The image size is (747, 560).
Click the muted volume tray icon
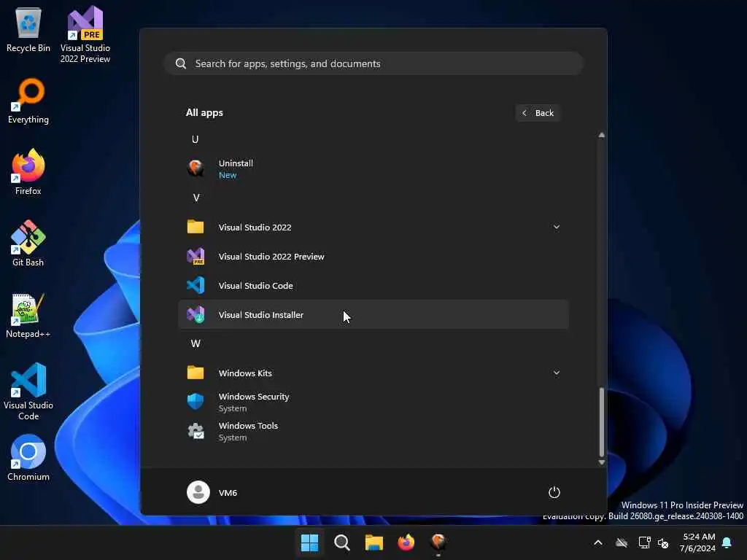(663, 542)
